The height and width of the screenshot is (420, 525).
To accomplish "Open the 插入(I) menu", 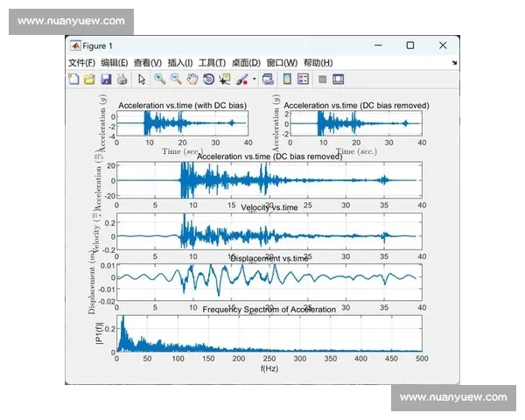I will [179, 63].
